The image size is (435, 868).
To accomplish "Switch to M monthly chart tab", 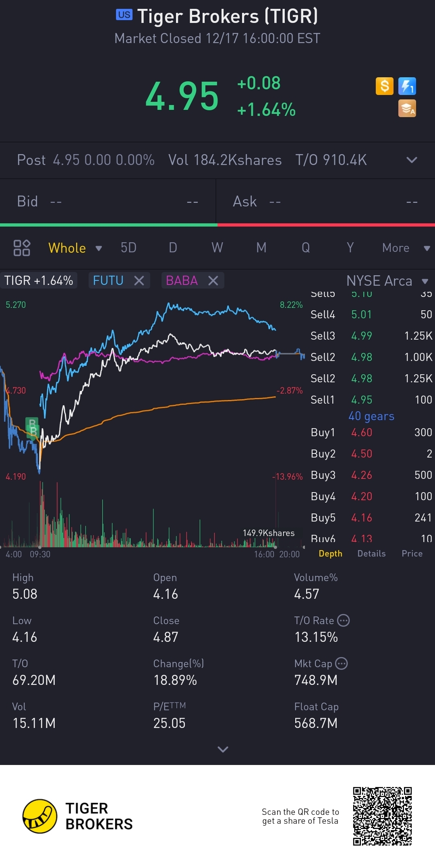I will click(x=261, y=248).
